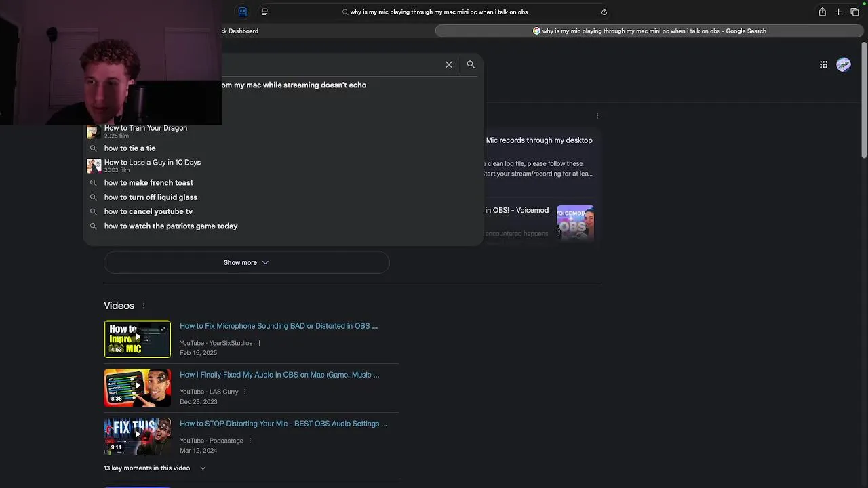Screen dimensions: 868x488
Task: Click the Voicemod OBS video thumbnail
Action: tap(575, 223)
